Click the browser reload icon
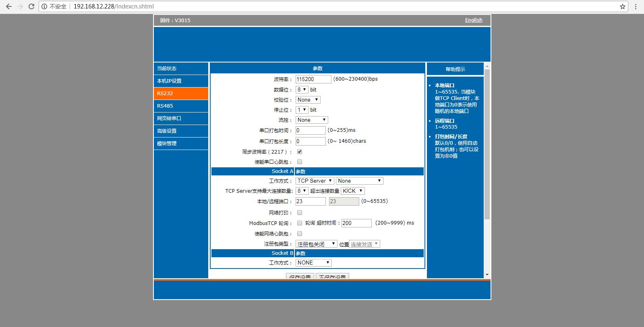 31,6
